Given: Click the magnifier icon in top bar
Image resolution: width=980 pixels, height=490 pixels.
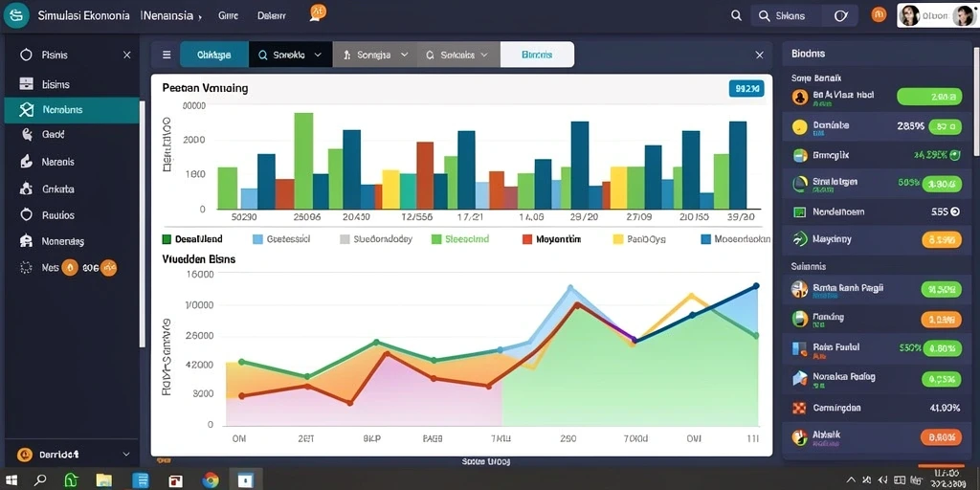Looking at the screenshot, I should click(x=736, y=16).
